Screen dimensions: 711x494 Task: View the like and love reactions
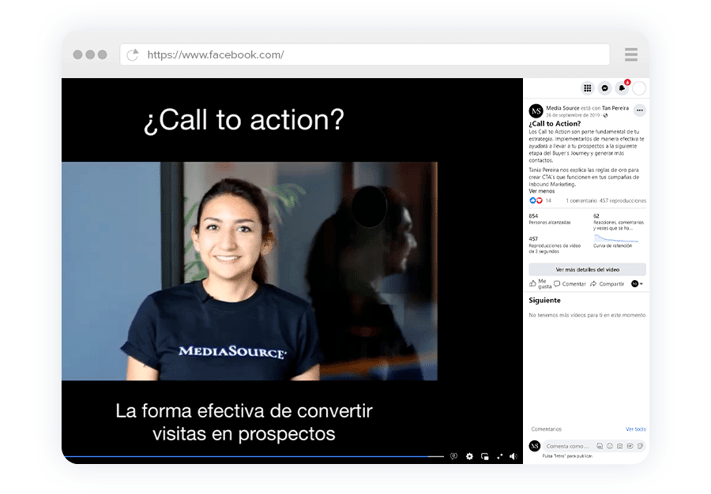click(536, 201)
